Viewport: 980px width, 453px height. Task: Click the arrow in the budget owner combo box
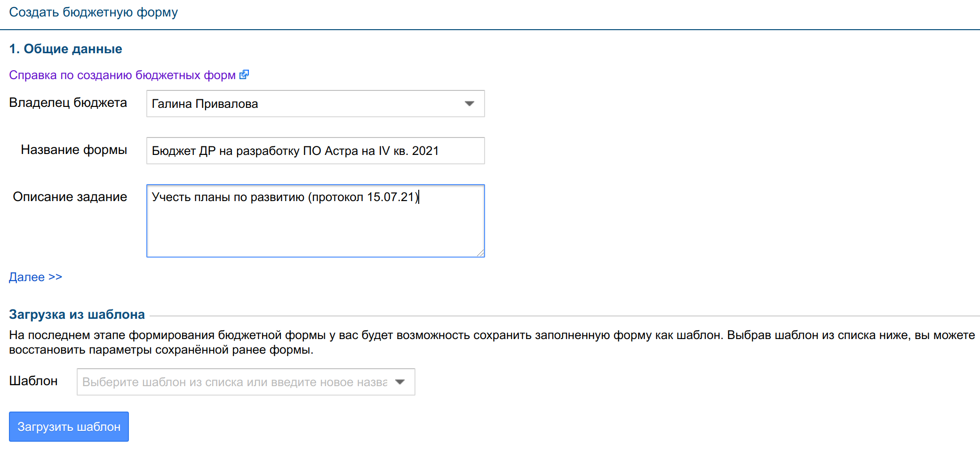469,104
